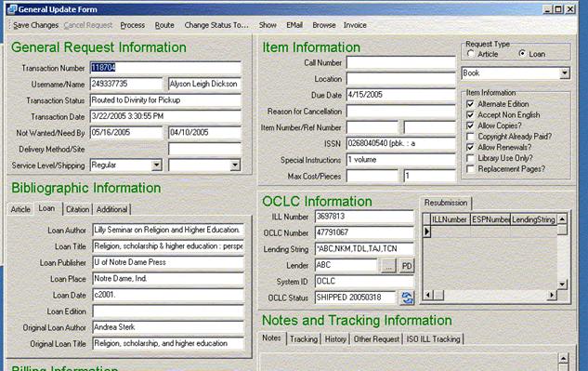Open the Route menu
This screenshot has height=371, width=588.
coord(164,25)
